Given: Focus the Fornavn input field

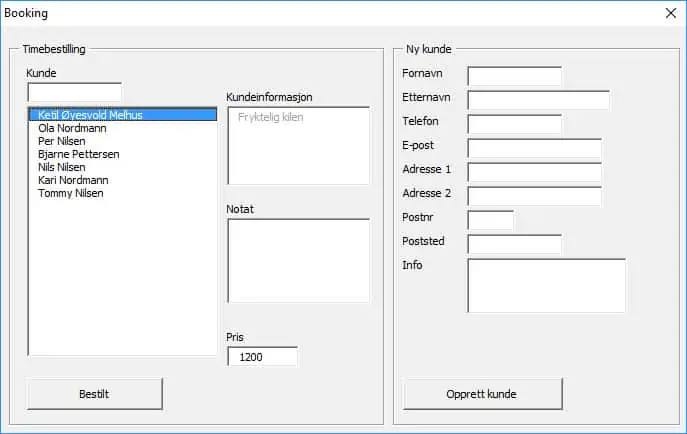Looking at the screenshot, I should [514, 76].
